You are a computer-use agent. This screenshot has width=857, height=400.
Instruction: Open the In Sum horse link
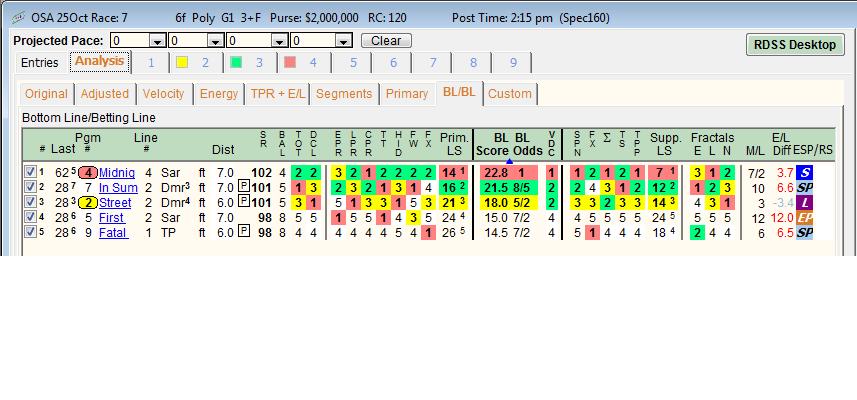119,189
